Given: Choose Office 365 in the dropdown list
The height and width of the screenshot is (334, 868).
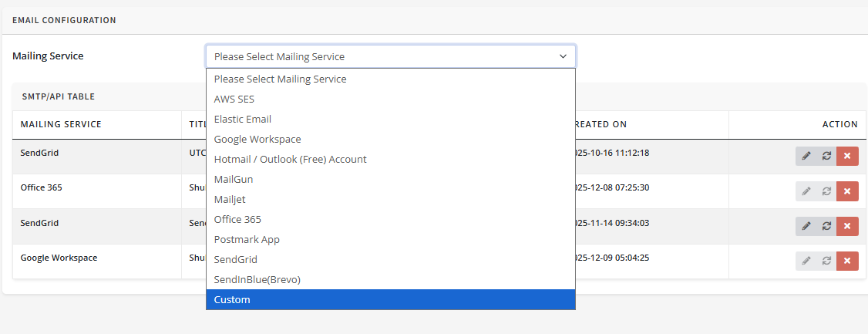Looking at the screenshot, I should pyautogui.click(x=391, y=219).
